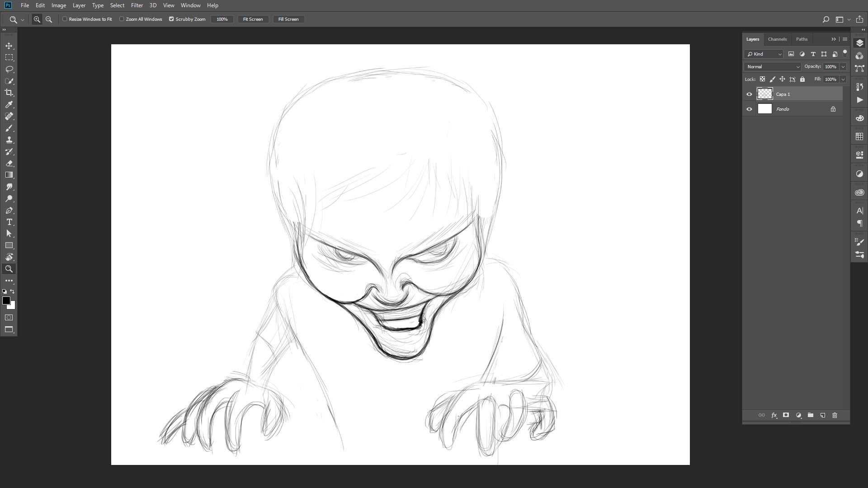Select the Spot Healing Brush tool
868x488 pixels.
(x=9, y=116)
